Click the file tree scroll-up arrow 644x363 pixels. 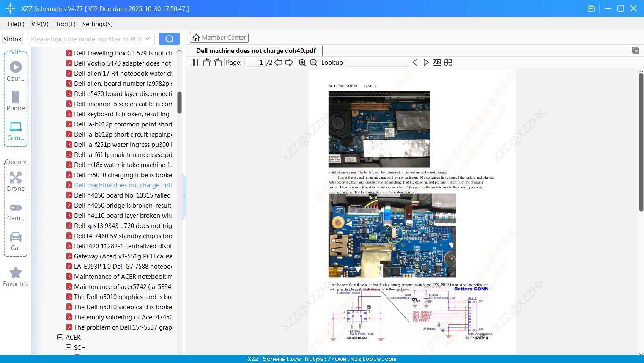pyautogui.click(x=179, y=51)
